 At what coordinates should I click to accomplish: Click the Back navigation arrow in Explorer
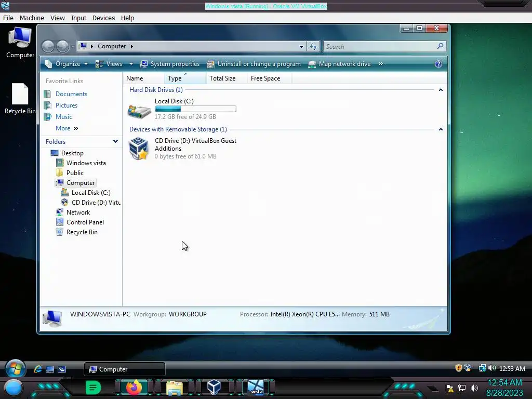pyautogui.click(x=48, y=46)
